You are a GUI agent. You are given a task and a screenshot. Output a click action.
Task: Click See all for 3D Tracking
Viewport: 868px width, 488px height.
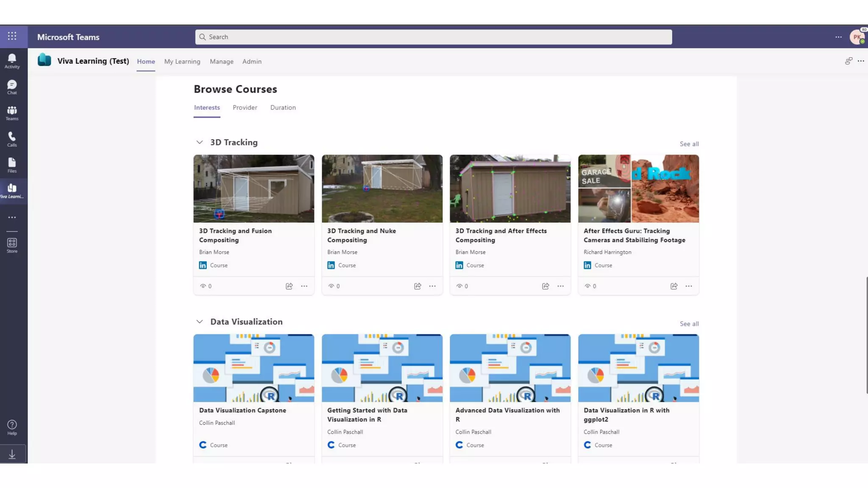click(689, 144)
